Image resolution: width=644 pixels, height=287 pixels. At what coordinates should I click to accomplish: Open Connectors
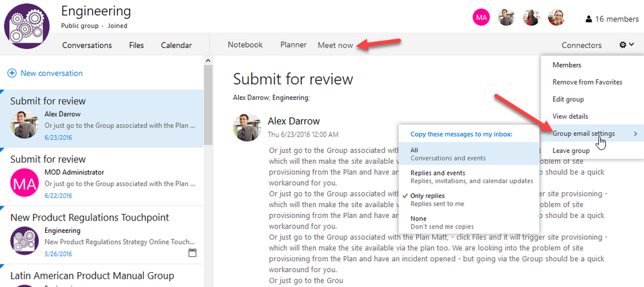pyautogui.click(x=581, y=45)
